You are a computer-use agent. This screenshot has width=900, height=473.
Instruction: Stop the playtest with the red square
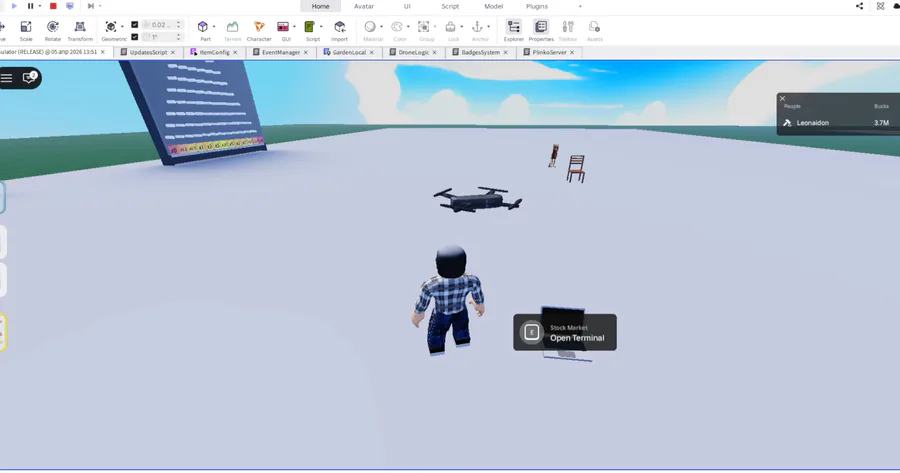[x=53, y=6]
